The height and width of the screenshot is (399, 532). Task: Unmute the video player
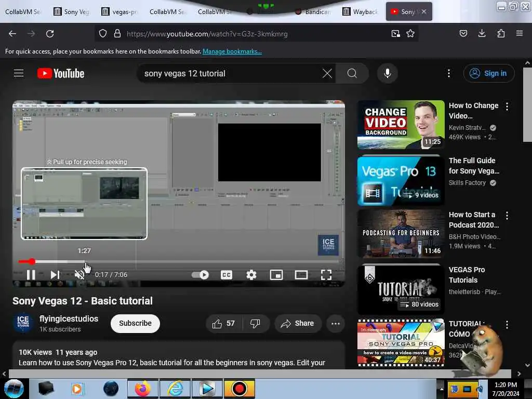click(79, 275)
